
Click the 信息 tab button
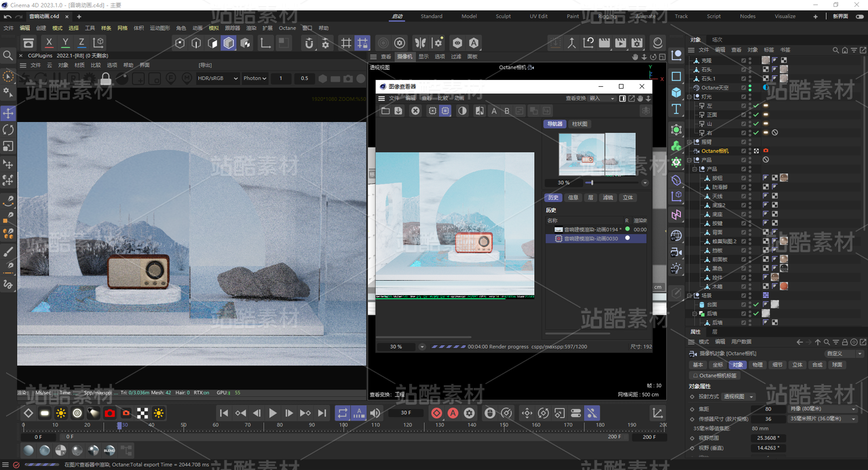point(573,197)
